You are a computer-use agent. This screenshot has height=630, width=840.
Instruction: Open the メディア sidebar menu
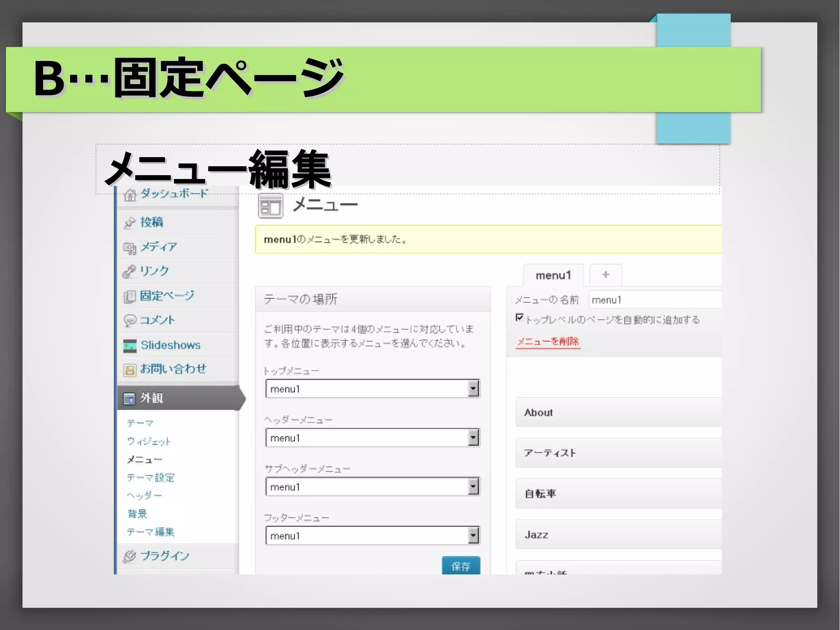159,247
